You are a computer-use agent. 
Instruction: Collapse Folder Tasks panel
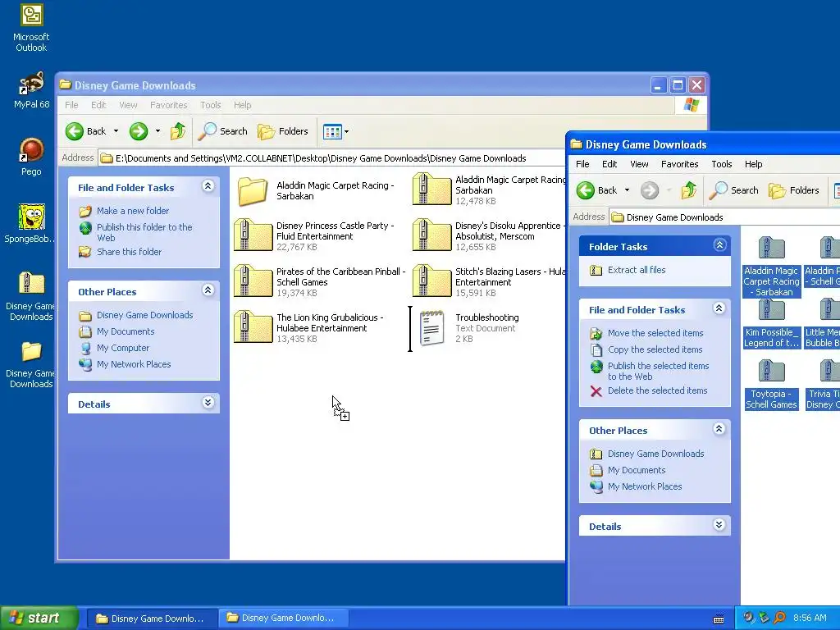click(719, 245)
